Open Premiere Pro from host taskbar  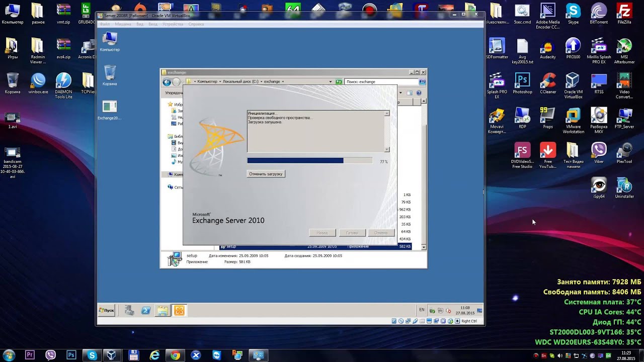point(30,355)
